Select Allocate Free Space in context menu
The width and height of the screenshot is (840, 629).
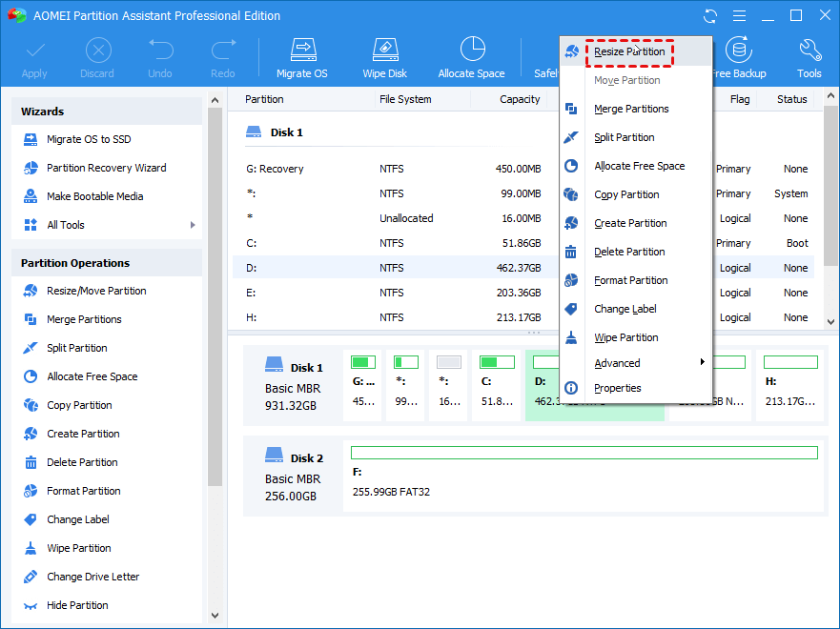635,166
